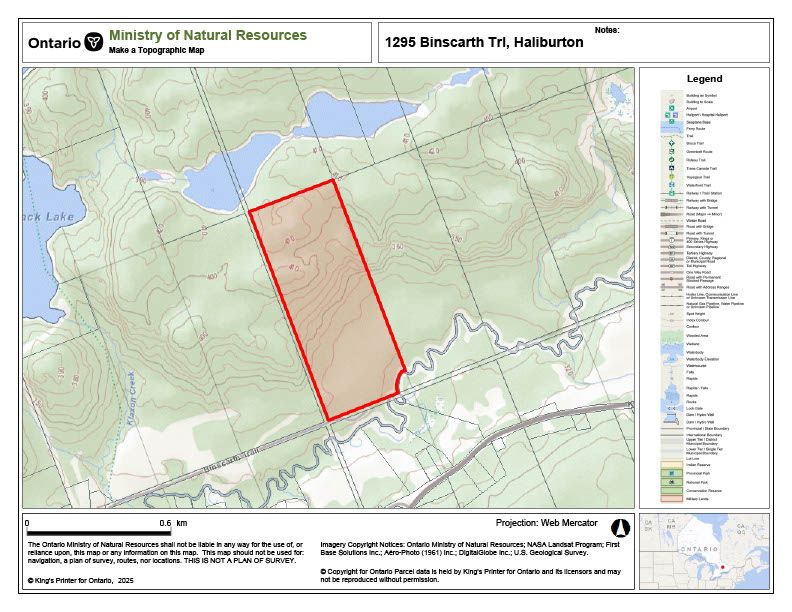Image resolution: width=792 pixels, height=612 pixels.
Task: Click the Notes field label
Action: tap(607, 30)
